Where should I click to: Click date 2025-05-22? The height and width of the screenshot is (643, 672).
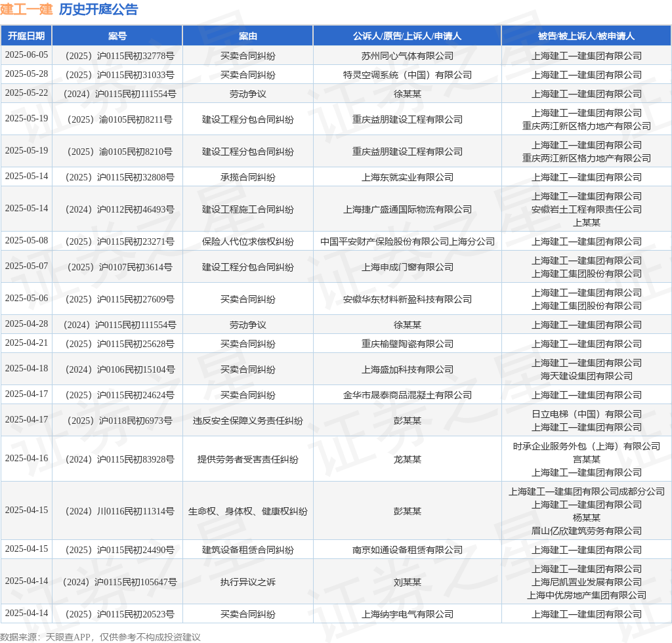(26, 93)
